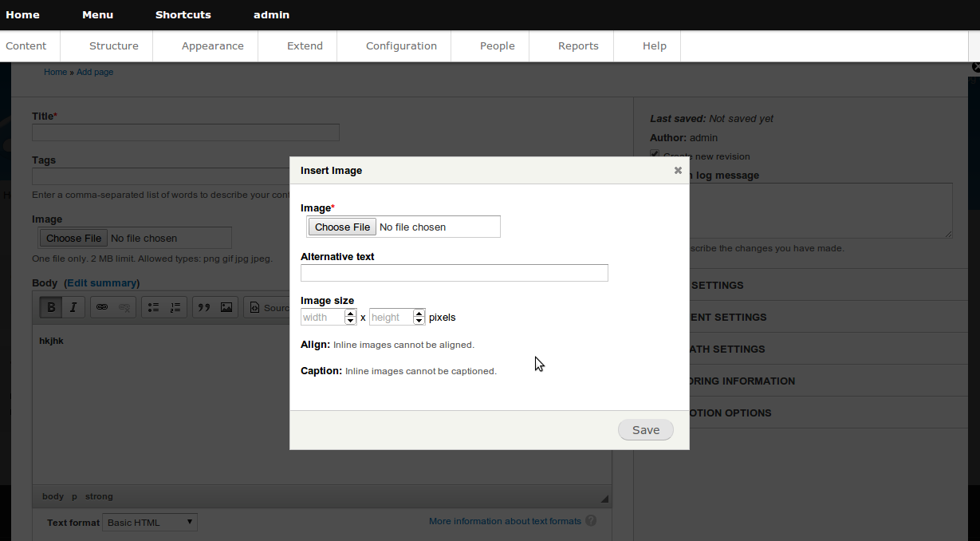The image size is (980, 541).
Task: Toggle the Create new revision checkbox
Action: pyautogui.click(x=655, y=155)
